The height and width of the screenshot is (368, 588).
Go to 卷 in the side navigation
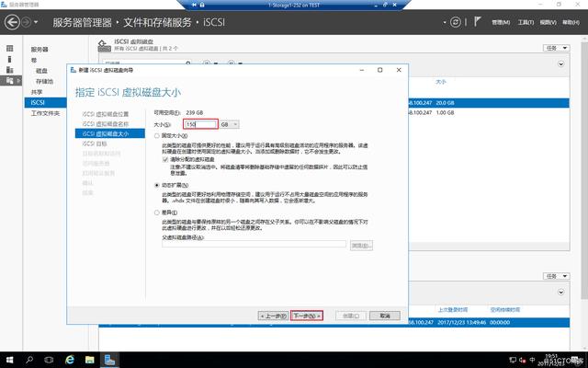pos(34,60)
